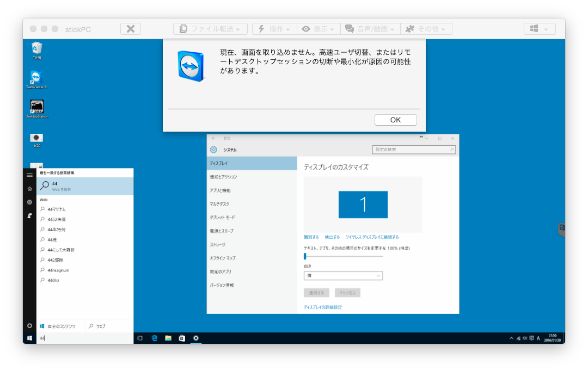Select the "44マグナム" search suggestion
Viewport: 588px width, 371px height.
click(85, 209)
